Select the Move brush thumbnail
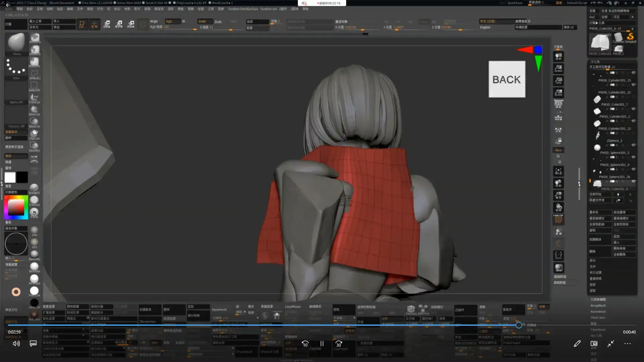This screenshot has width=644, height=362. 16,43
